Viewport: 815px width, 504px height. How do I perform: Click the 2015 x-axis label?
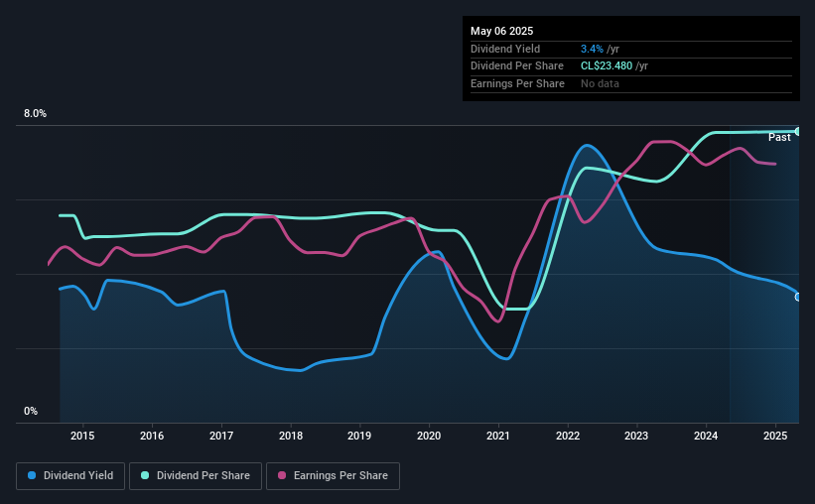pyautogui.click(x=82, y=436)
